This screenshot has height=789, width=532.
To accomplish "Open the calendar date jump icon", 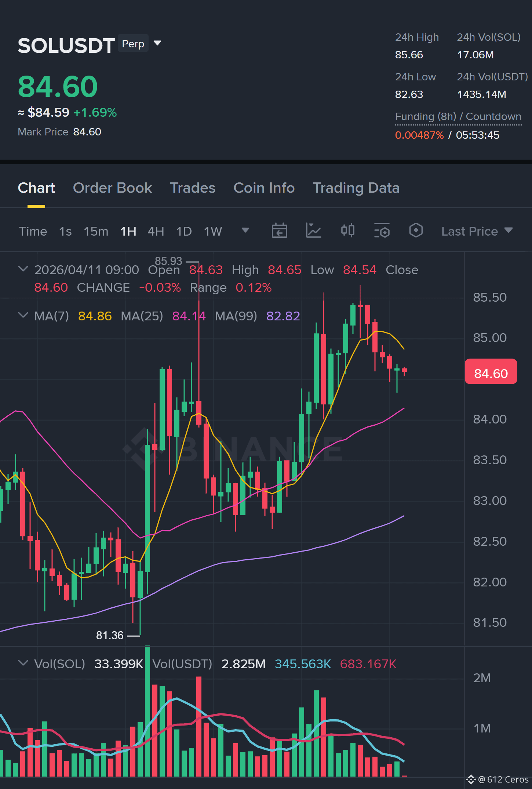I will (x=279, y=231).
